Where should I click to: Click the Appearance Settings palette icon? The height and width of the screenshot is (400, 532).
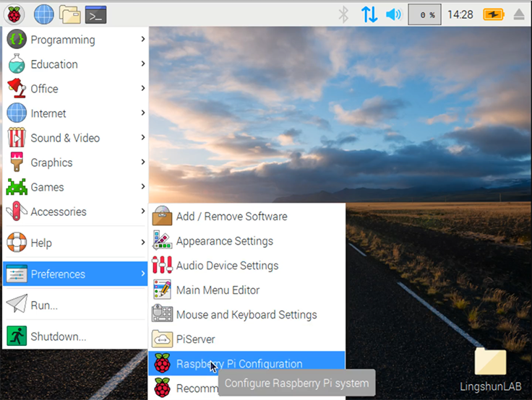coord(162,240)
